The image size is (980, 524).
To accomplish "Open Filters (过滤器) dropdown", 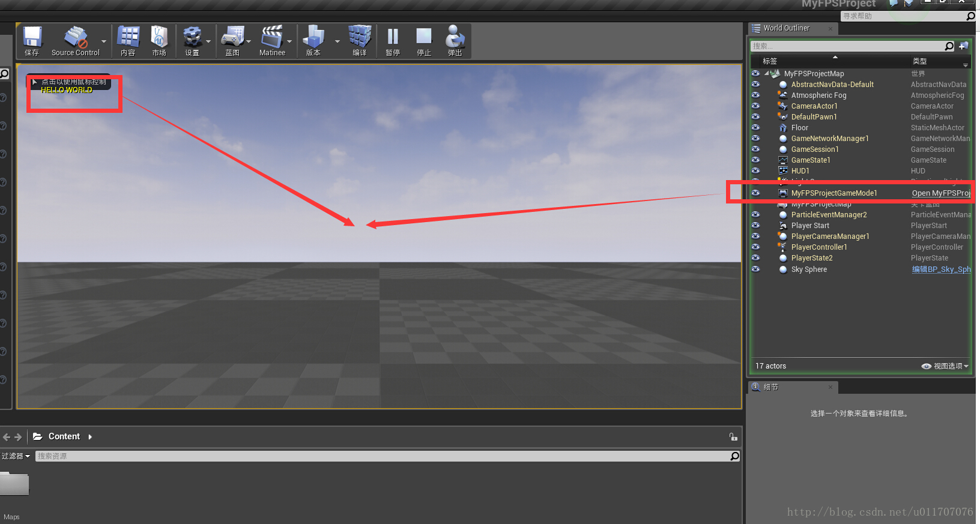I will (x=16, y=456).
